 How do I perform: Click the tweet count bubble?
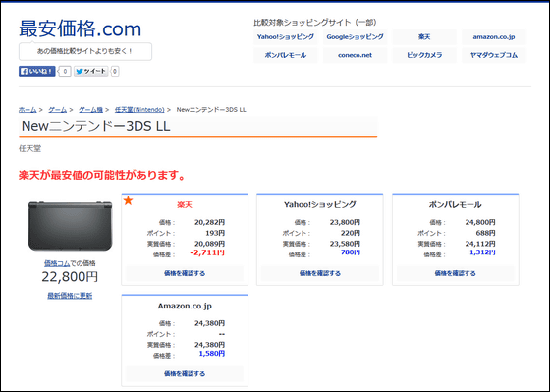pyautogui.click(x=115, y=72)
